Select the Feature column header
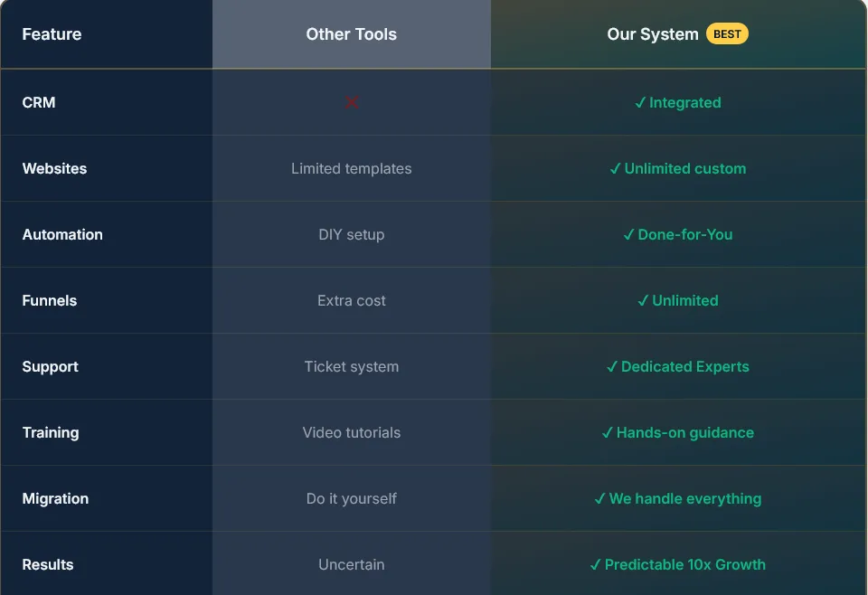 [x=52, y=34]
